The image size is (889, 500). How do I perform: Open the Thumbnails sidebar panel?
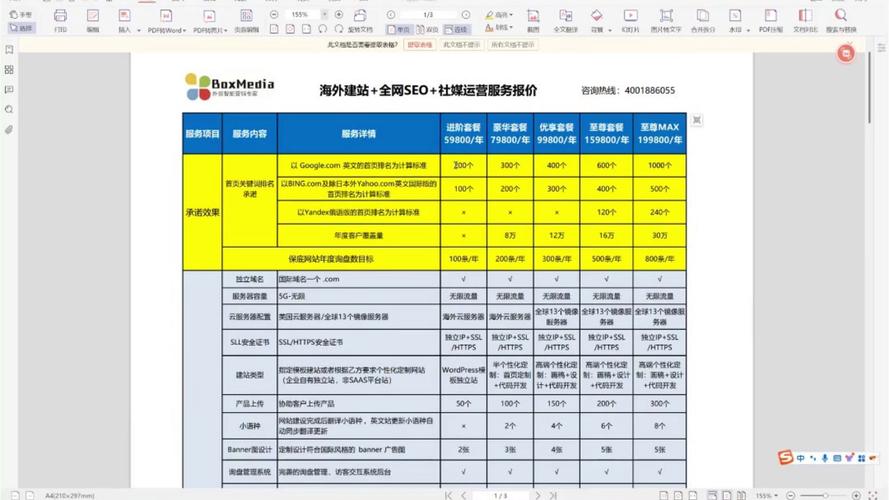point(9,70)
